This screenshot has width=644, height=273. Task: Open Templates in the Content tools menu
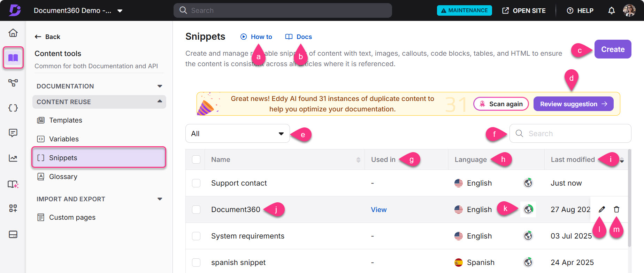66,120
